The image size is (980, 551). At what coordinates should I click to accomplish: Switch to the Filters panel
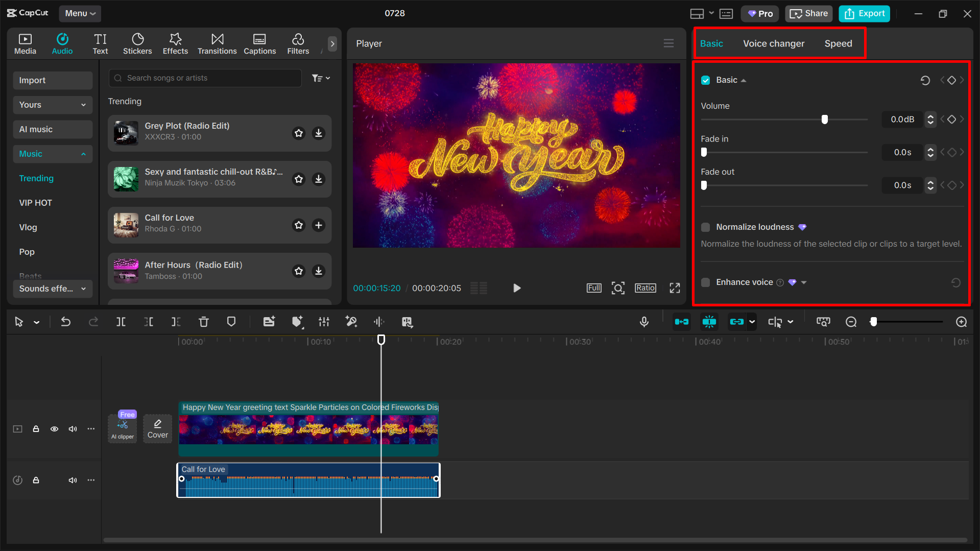click(x=298, y=43)
